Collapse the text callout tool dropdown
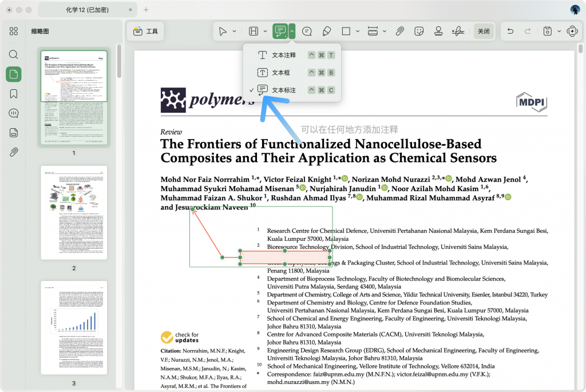The height and width of the screenshot is (392, 586). [x=292, y=31]
